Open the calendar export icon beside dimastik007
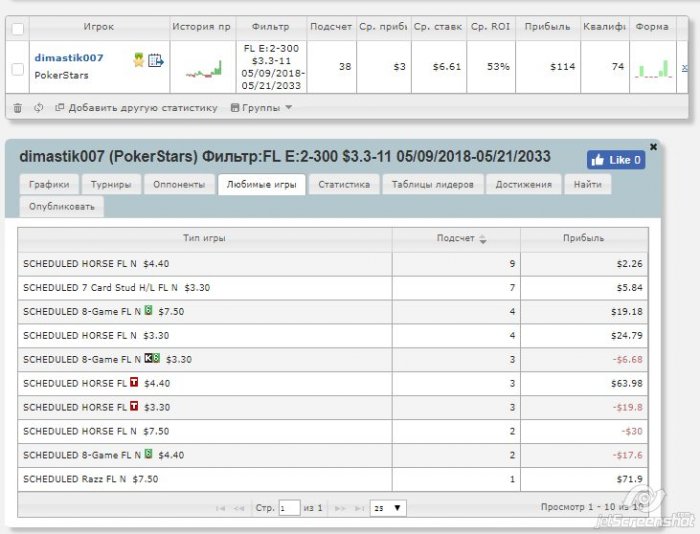 pos(156,60)
